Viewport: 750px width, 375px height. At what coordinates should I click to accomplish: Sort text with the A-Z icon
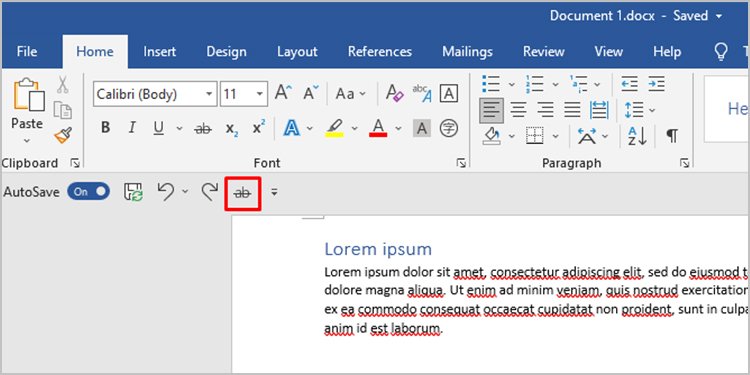pos(637,136)
